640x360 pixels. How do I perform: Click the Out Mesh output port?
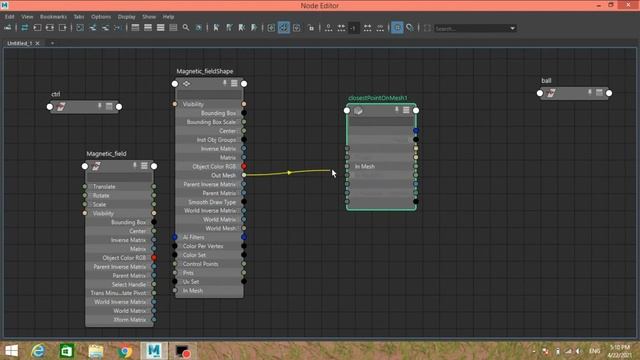[244, 175]
